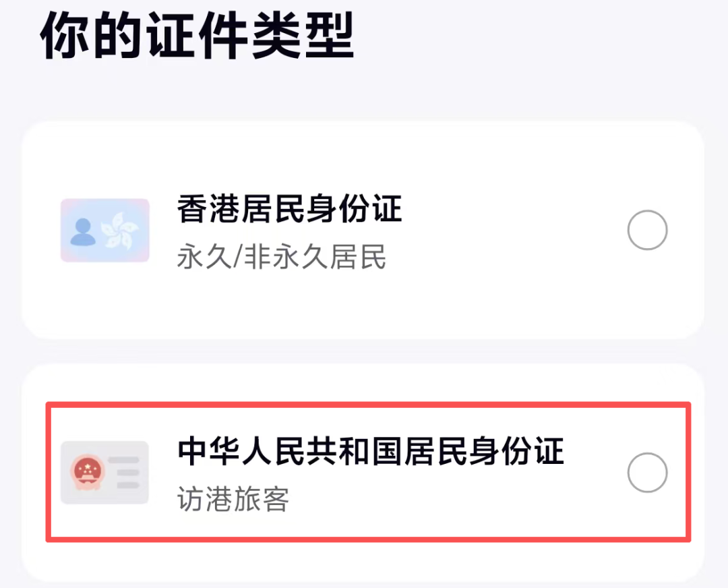The image size is (728, 588).
Task: Tap the 永久/非永久居民 subtitle
Action: [x=281, y=257]
